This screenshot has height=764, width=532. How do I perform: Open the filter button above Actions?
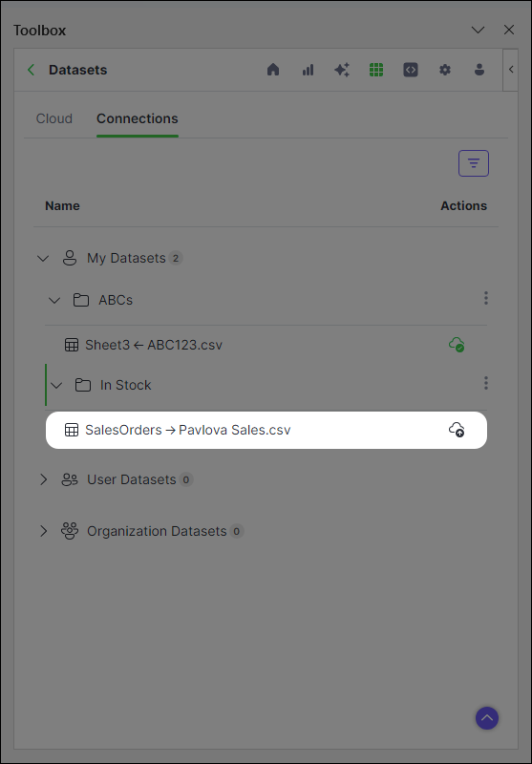[x=474, y=163]
